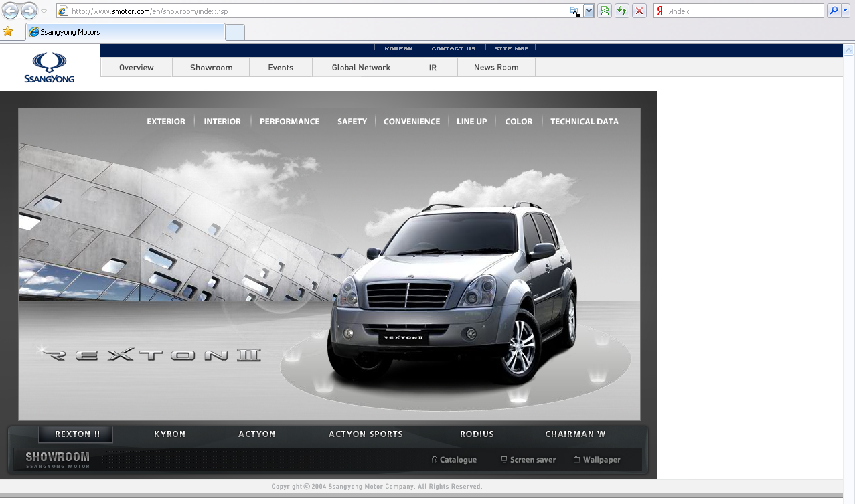Click the Copyright 2004 Ssangyong footer text
The width and height of the screenshot is (855, 504).
377,487
